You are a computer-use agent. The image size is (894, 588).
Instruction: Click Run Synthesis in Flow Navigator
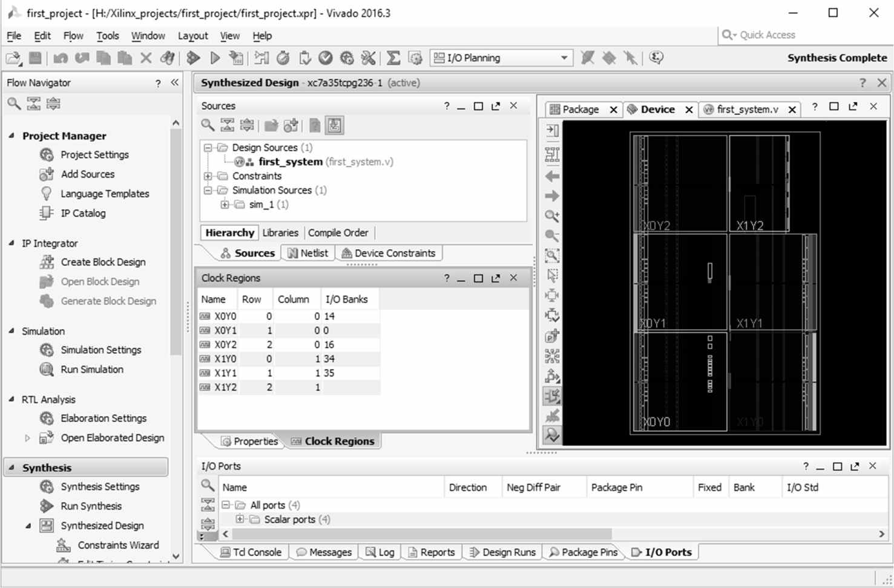(91, 506)
